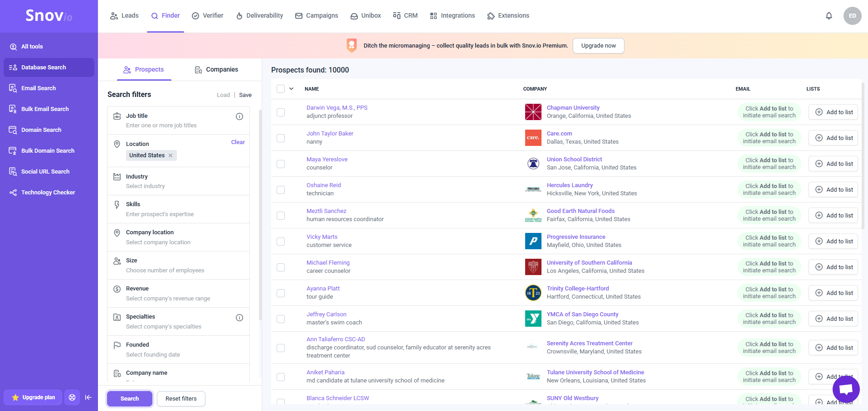The width and height of the screenshot is (868, 411).
Task: Select the Email Search sidebar tool
Action: click(39, 88)
